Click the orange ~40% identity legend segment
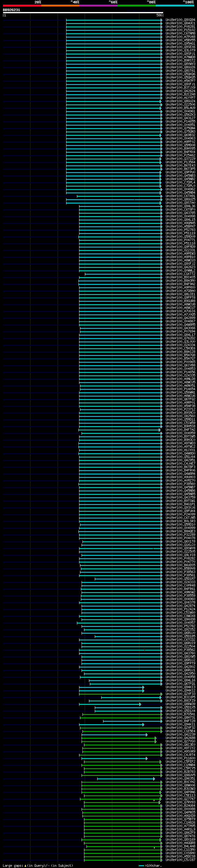The width and height of the screenshot is (197, 868). click(x=60, y=6)
